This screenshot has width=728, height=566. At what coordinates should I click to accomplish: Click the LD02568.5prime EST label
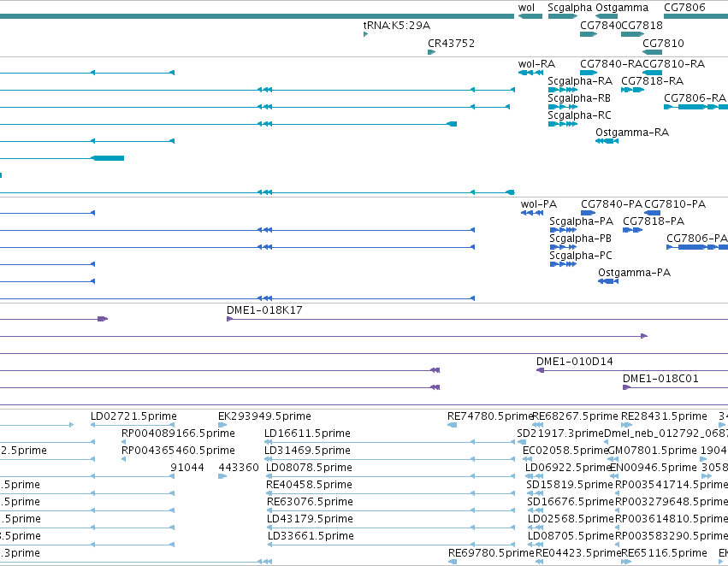tap(571, 520)
